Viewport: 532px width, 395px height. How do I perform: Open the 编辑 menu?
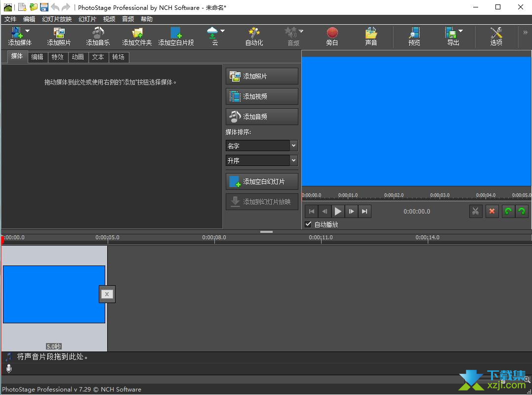pyautogui.click(x=29, y=19)
